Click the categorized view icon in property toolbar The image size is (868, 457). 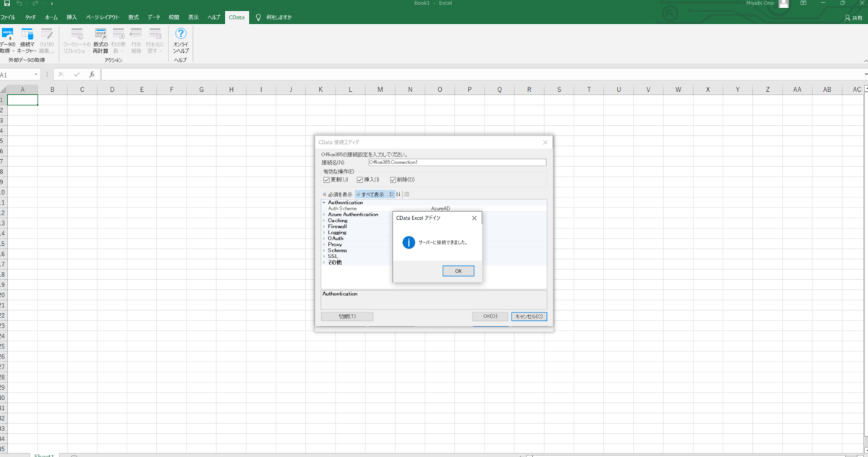391,194
